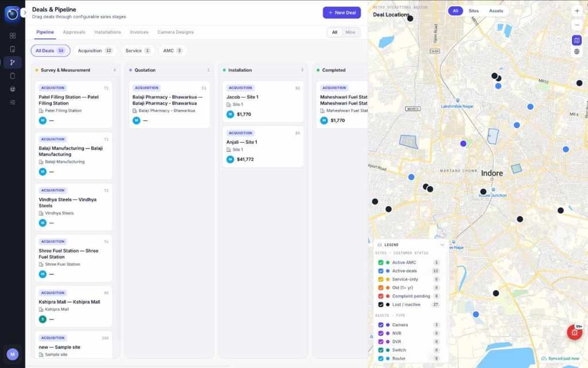Viewport: 588px width, 368px height.
Task: Click the Legend layers icon
Action: (380, 245)
